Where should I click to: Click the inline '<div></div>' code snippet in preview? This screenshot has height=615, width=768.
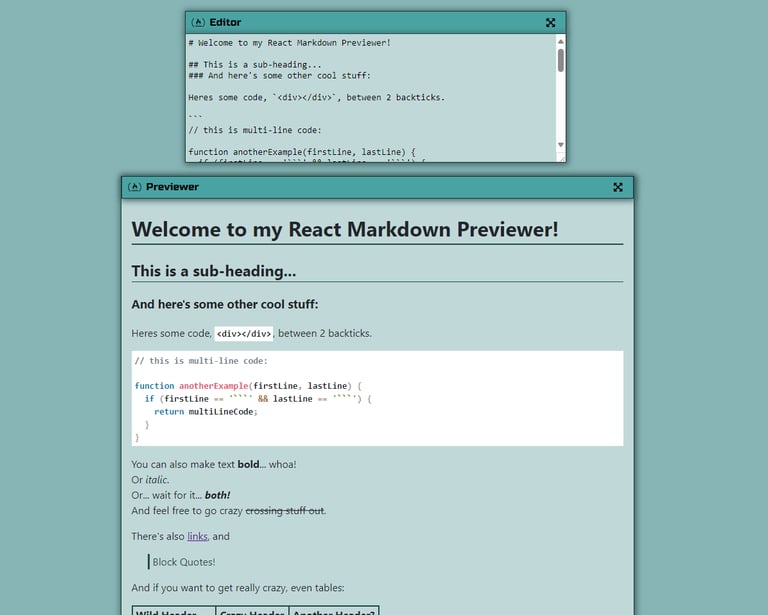(243, 333)
